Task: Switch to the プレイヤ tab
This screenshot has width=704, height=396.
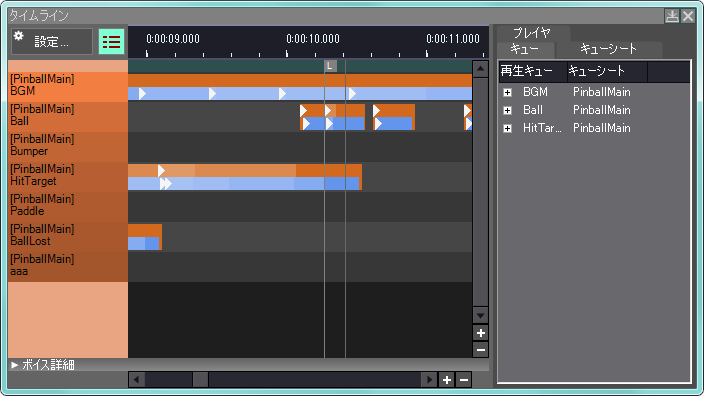Action: [x=532, y=33]
